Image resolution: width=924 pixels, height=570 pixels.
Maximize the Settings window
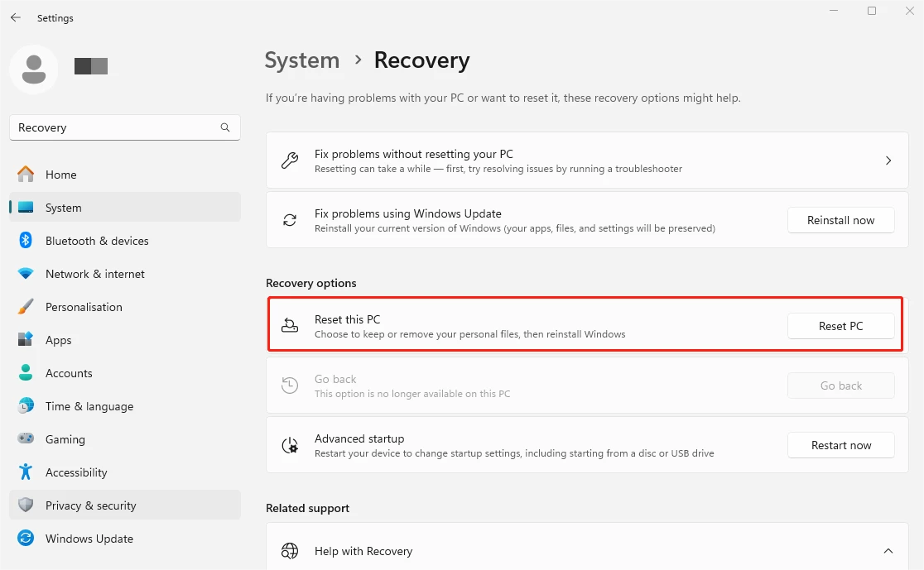(872, 11)
